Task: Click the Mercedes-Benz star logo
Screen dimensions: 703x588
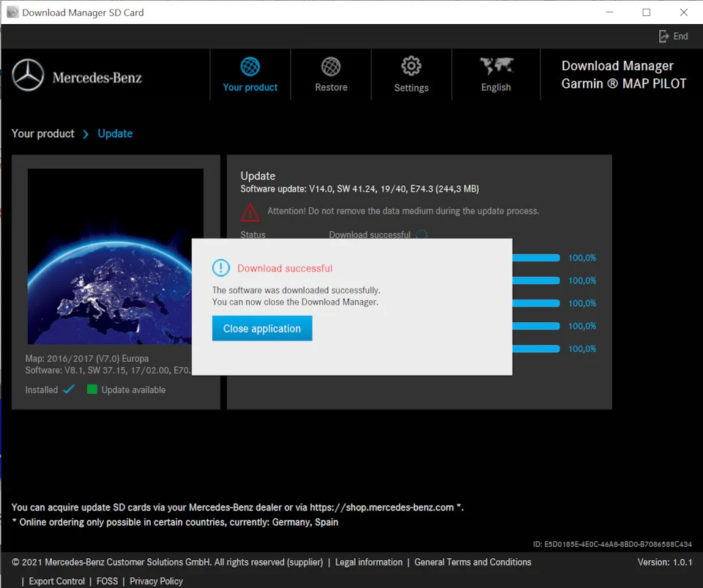Action: tap(28, 75)
